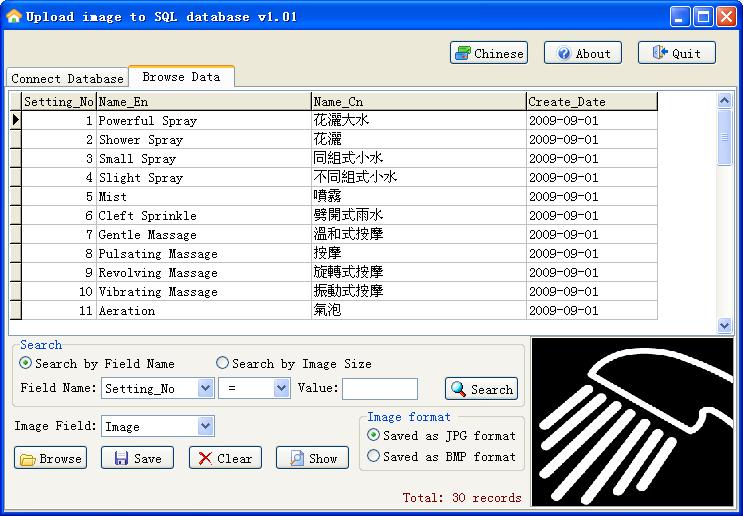Close the application window
Viewport: 743px width, 516px height.
(726, 17)
